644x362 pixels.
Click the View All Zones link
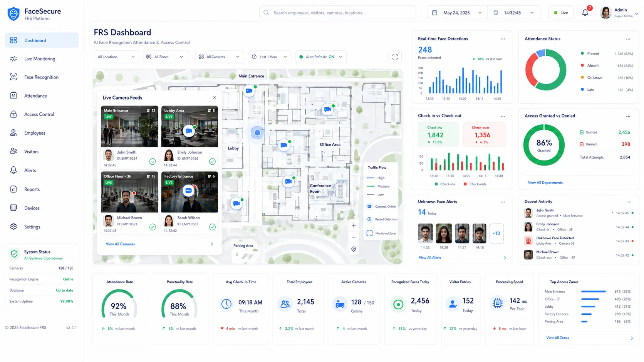(558, 338)
